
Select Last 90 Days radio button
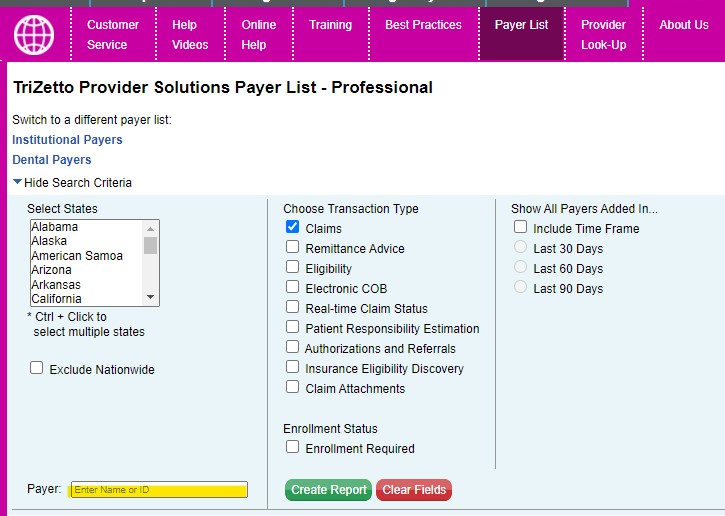pyautogui.click(x=521, y=287)
